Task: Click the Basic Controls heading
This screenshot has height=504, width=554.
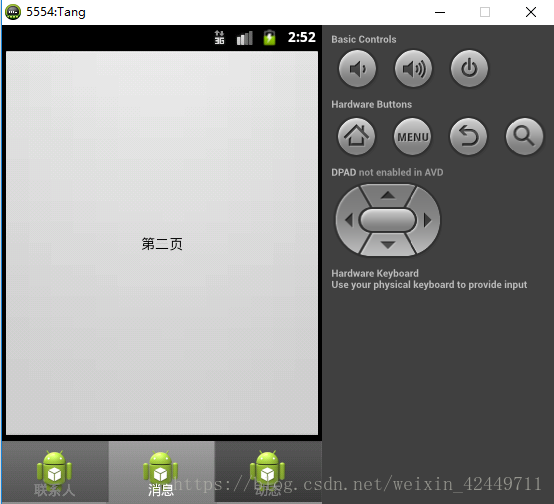Action: pos(364,39)
